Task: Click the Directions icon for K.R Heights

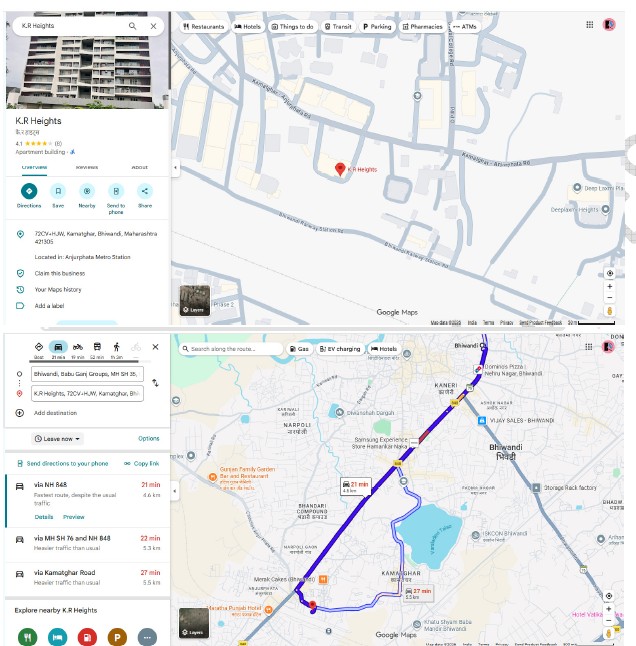Action: (x=29, y=191)
